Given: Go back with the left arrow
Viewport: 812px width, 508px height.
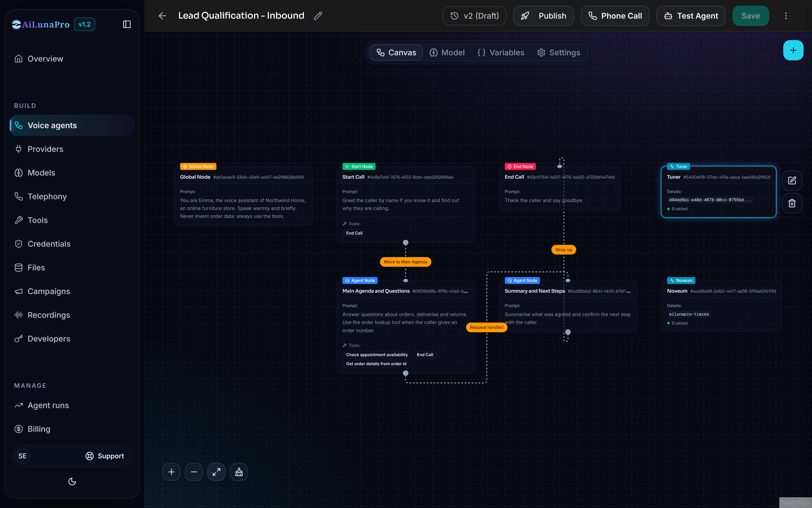Looking at the screenshot, I should 162,16.
